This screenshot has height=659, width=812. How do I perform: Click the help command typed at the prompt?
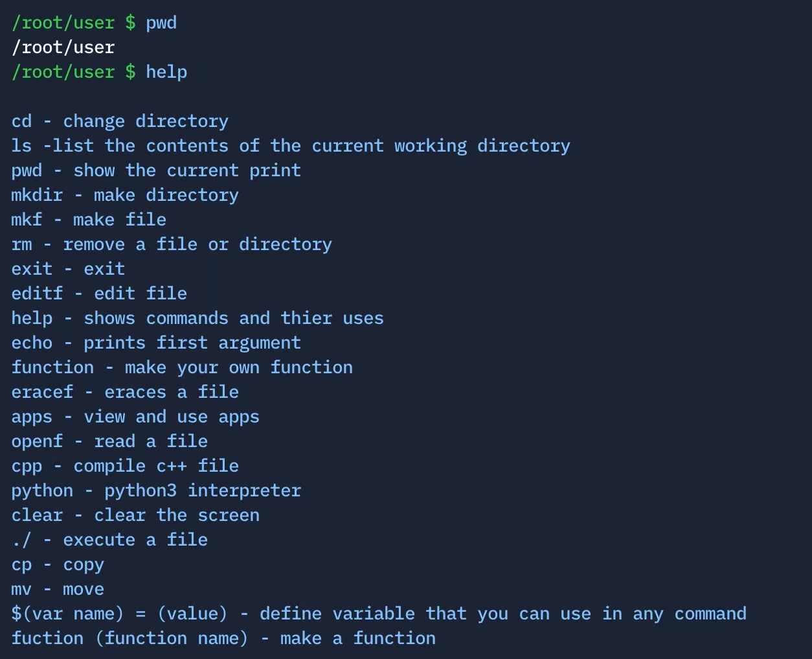[166, 72]
